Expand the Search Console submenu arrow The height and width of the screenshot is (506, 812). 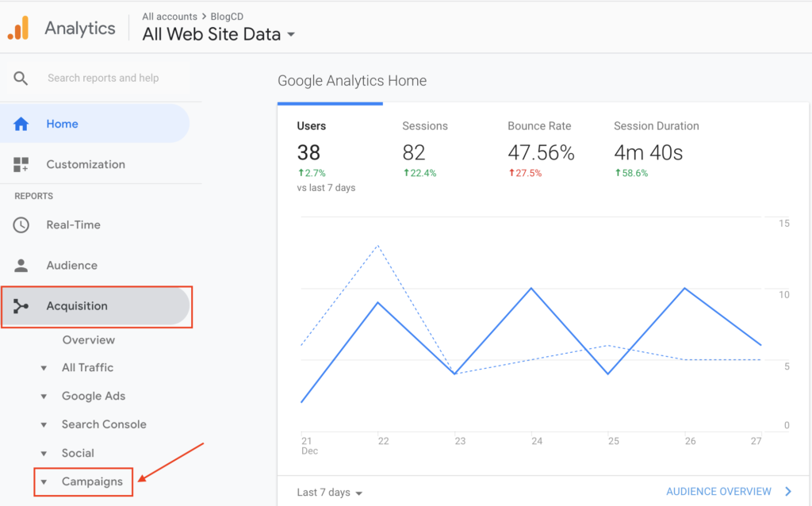[x=44, y=425]
